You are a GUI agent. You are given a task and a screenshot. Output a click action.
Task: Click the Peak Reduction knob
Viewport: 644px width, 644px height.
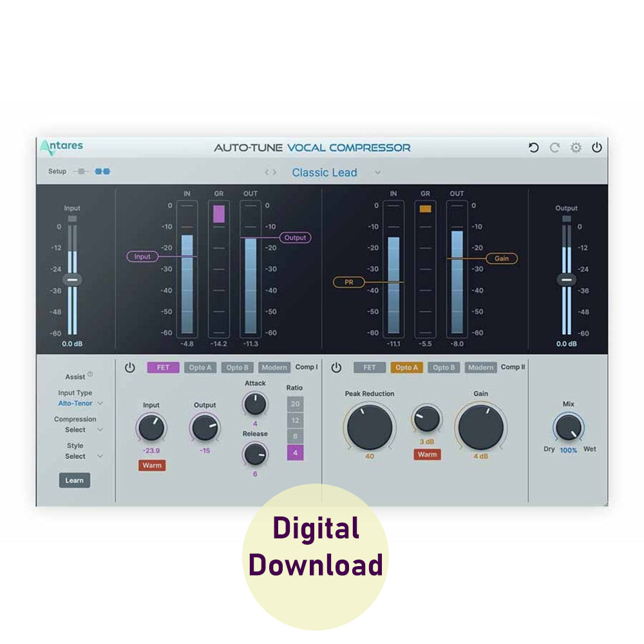[370, 427]
